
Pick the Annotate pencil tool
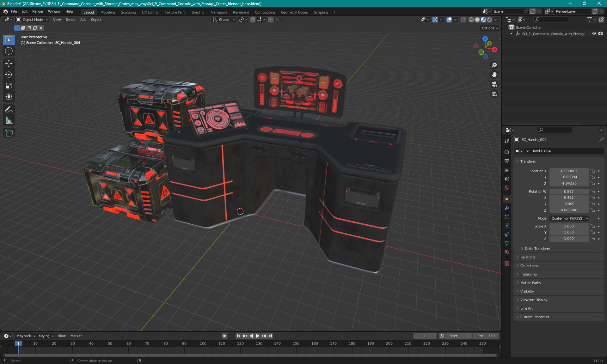tap(9, 109)
